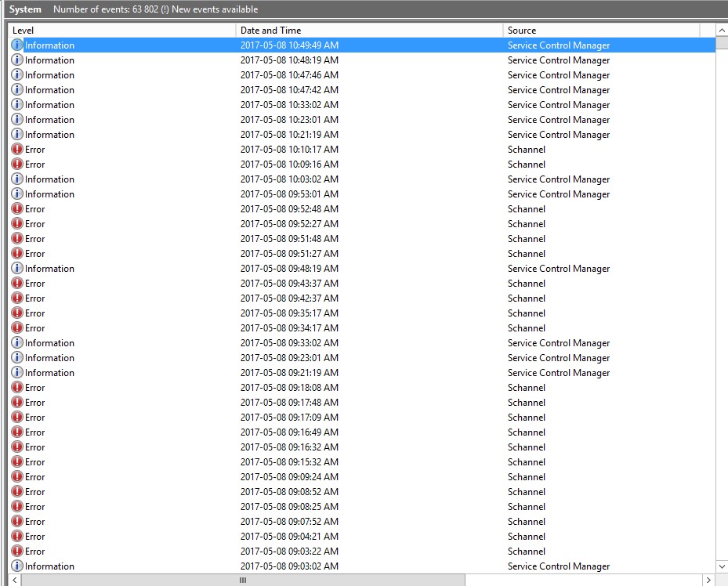Click the information icon at 09:33:02 AM
This screenshot has width=728, height=586.
[17, 342]
